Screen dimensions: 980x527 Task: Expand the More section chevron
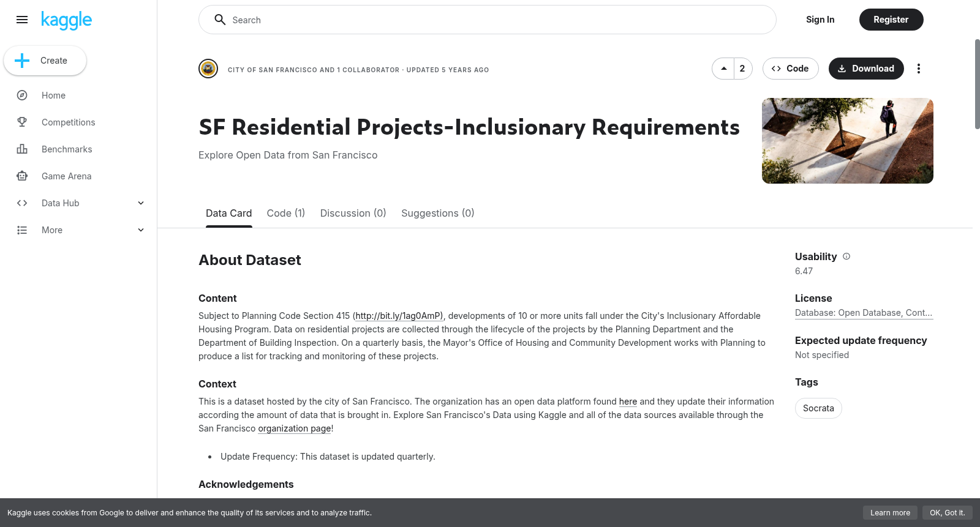pos(141,230)
